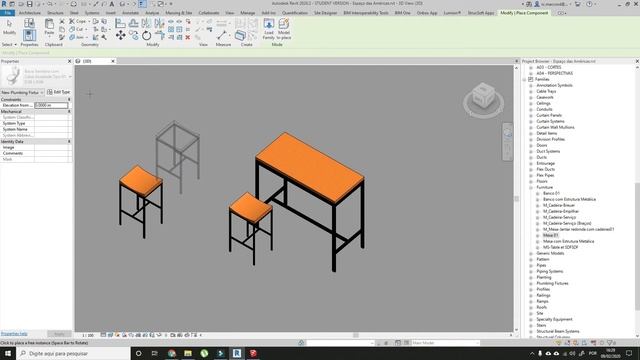Open the Systems ribbon tab
Image resolution: width=640 pixels, height=360 pixels.
pyautogui.click(x=92, y=13)
